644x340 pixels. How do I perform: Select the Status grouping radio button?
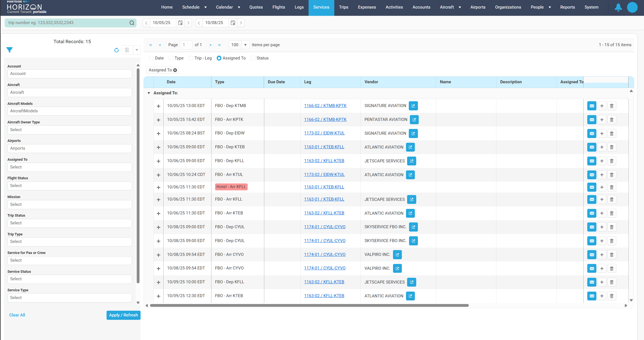pos(253,58)
